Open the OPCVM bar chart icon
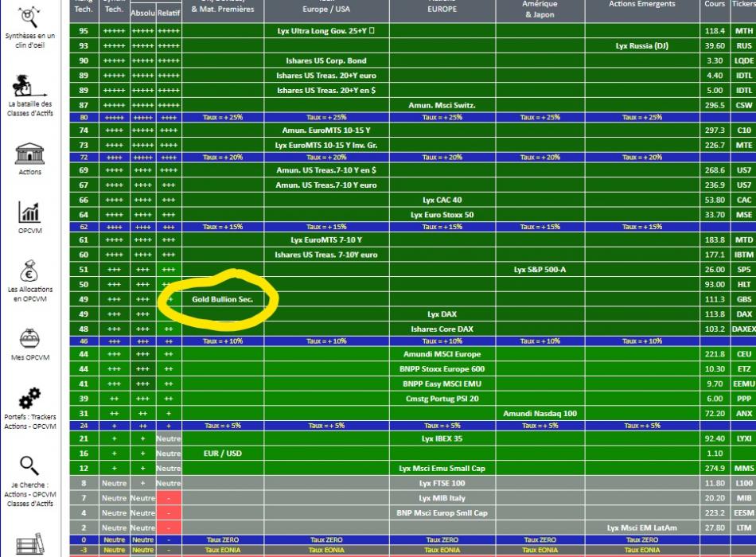Viewport: 756px width, 557px height. pyautogui.click(x=29, y=212)
